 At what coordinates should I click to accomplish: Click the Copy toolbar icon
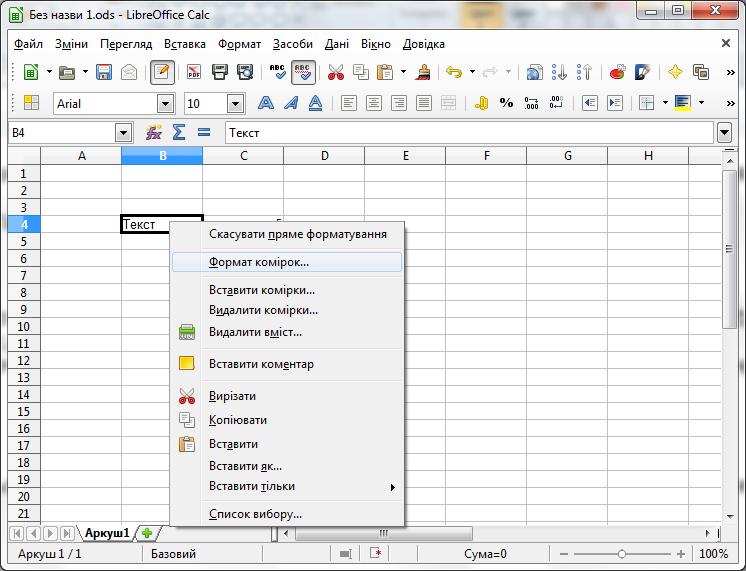click(361, 72)
